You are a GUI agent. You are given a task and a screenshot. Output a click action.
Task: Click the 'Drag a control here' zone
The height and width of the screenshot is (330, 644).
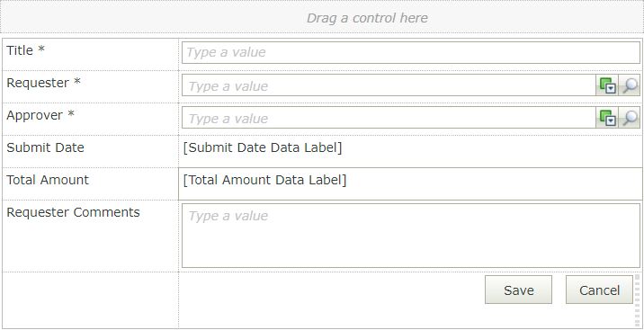click(x=322, y=17)
